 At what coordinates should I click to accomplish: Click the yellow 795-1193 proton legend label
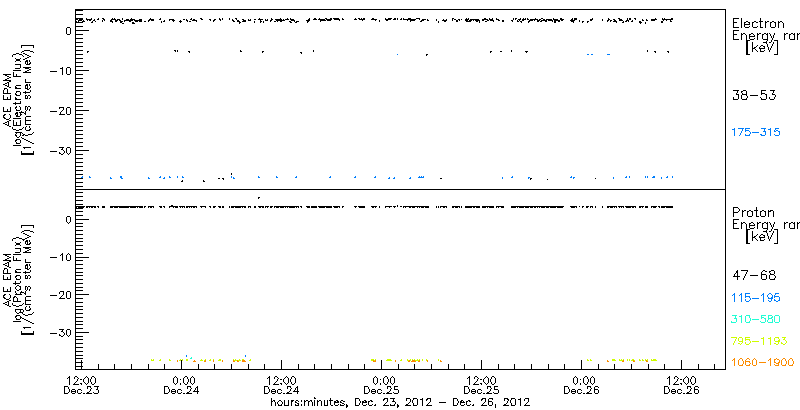pyautogui.click(x=759, y=341)
